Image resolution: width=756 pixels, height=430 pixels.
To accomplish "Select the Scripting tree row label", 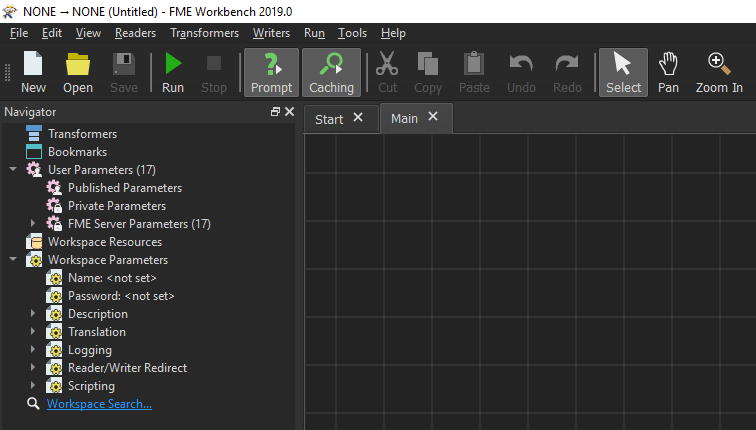I will click(x=91, y=386).
